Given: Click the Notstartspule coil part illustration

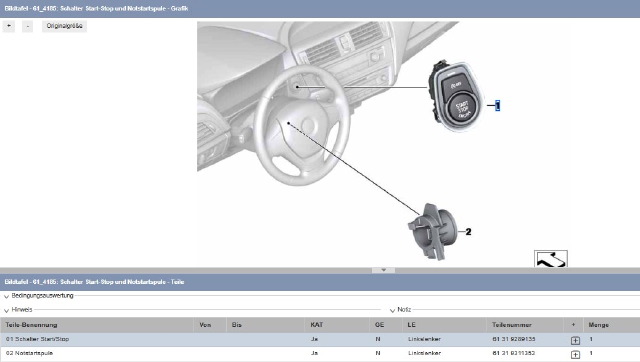Looking at the screenshot, I should (x=432, y=232).
